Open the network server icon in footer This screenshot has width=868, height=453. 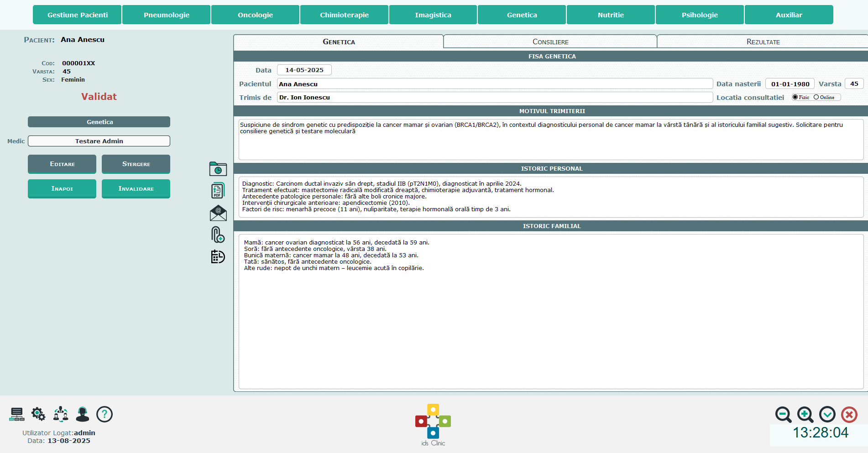point(17,414)
